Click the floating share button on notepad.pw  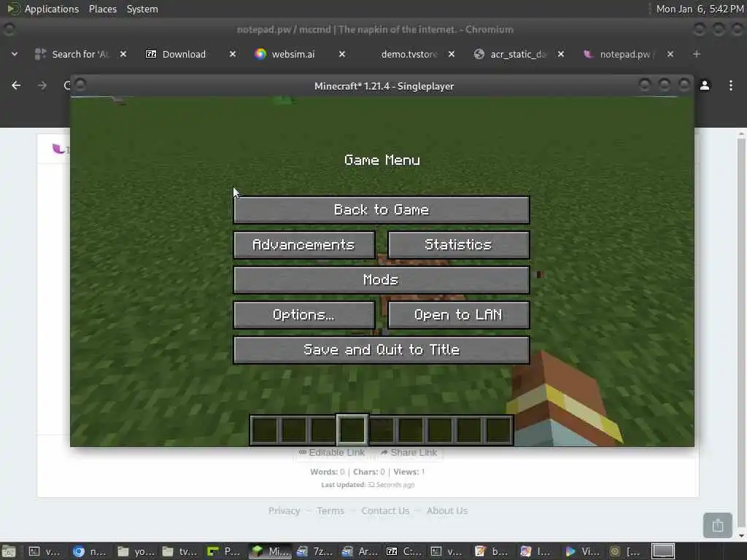coord(718,525)
